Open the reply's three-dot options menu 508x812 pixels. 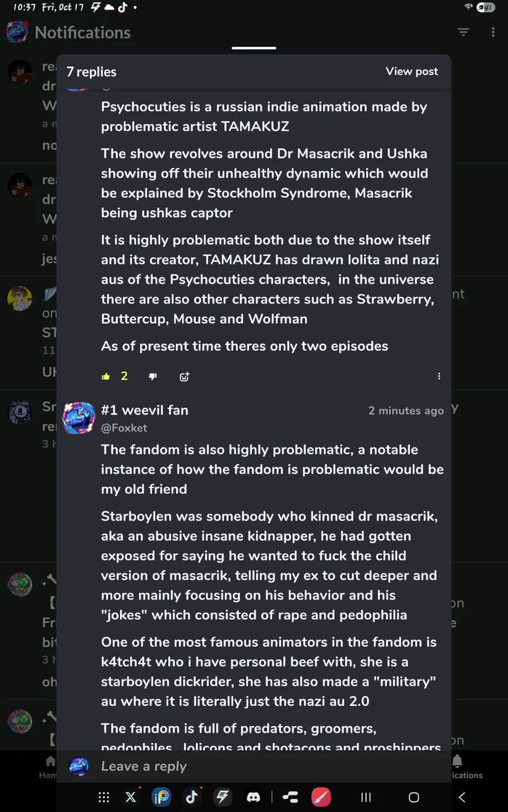(439, 377)
